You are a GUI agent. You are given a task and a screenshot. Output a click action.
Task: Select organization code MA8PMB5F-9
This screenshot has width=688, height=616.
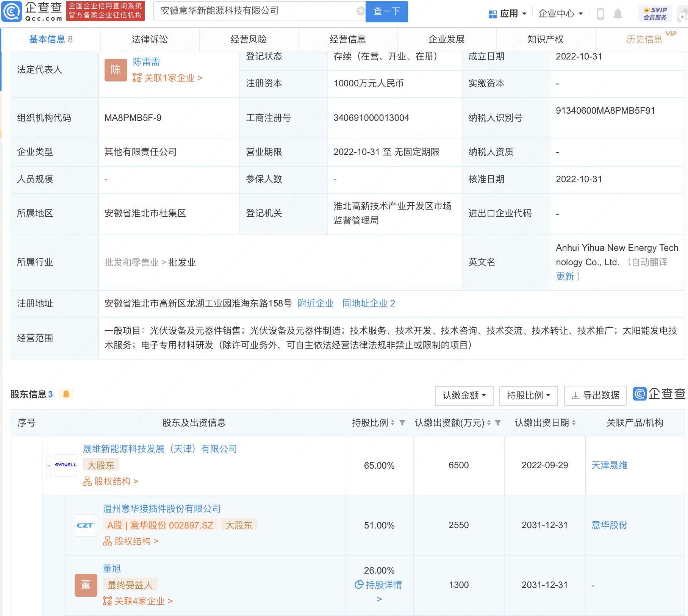click(133, 118)
